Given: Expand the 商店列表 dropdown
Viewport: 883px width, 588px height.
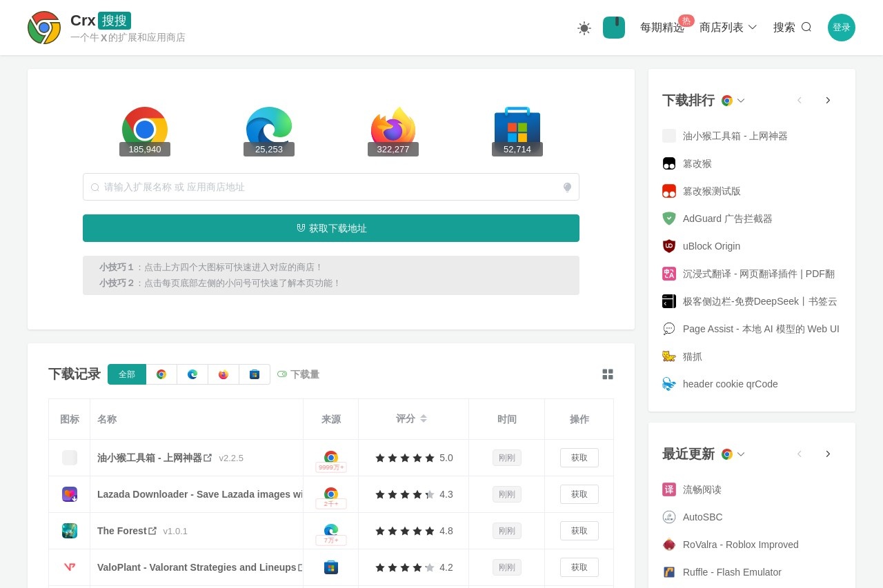Looking at the screenshot, I should [x=728, y=28].
